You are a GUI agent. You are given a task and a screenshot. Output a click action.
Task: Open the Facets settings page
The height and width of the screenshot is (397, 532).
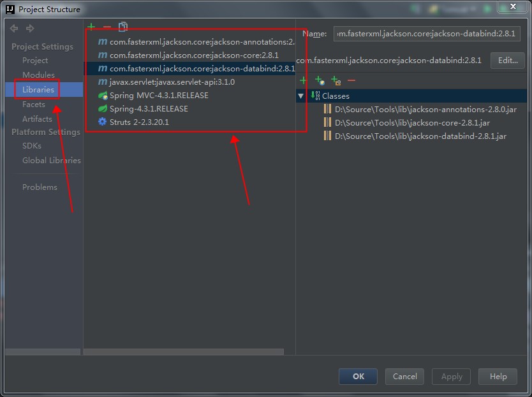tap(34, 105)
